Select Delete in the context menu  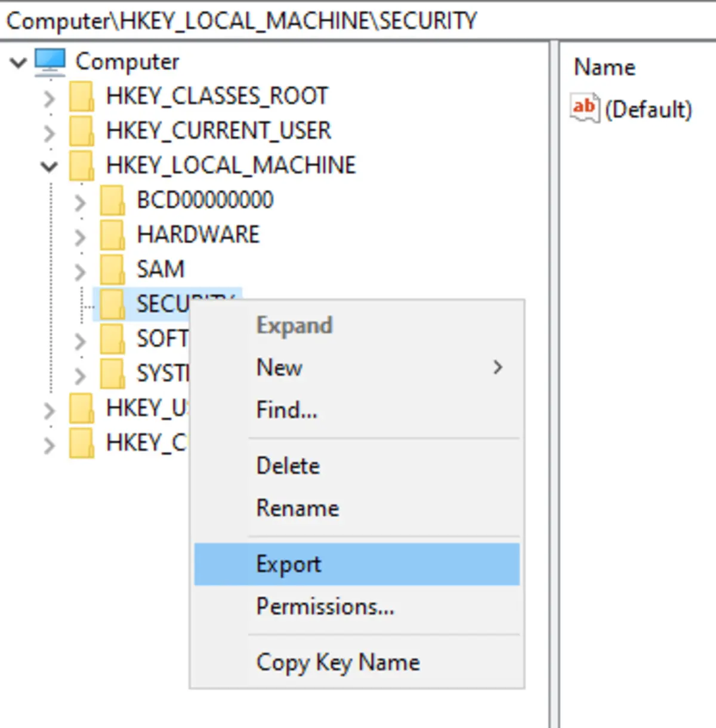tap(357, 466)
